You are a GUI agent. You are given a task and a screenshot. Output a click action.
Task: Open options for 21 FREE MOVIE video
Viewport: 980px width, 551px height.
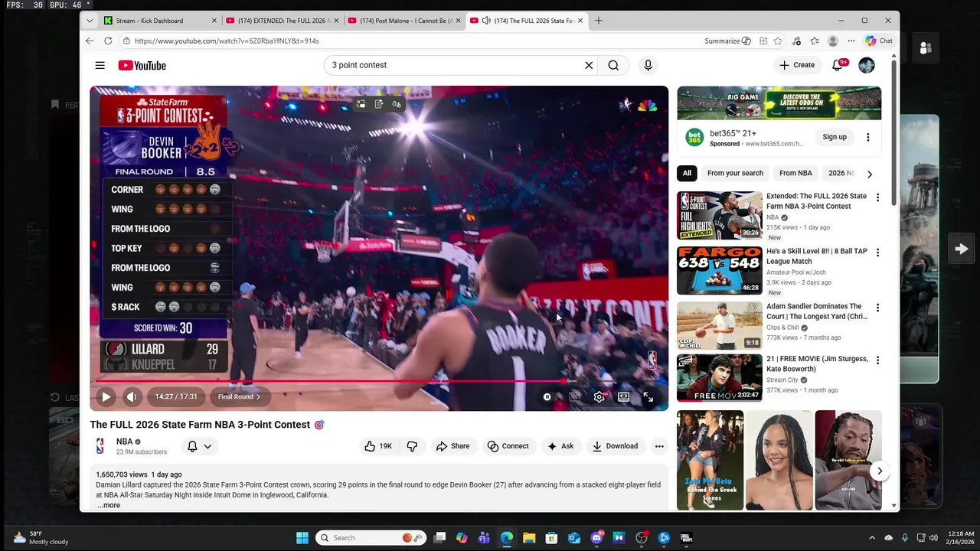877,360
